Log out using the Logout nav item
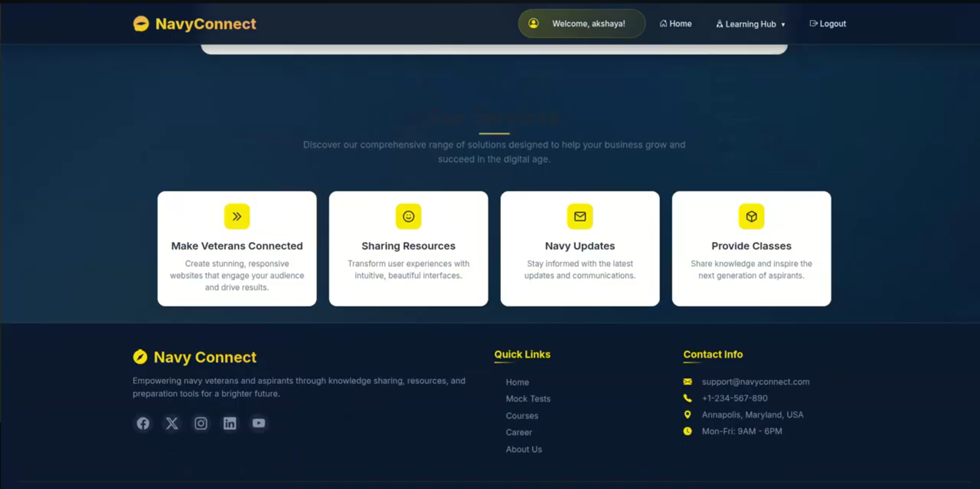980x489 pixels. (828, 24)
